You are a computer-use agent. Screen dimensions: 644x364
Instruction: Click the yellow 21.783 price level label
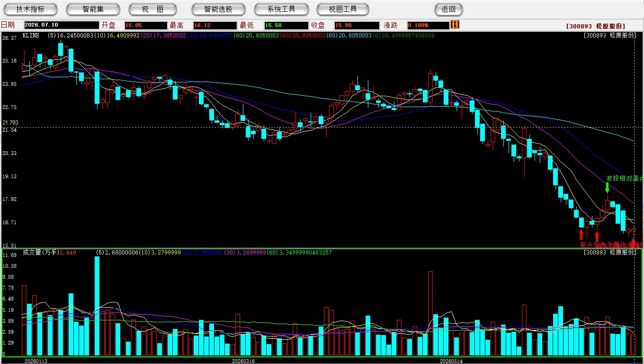[10, 123]
